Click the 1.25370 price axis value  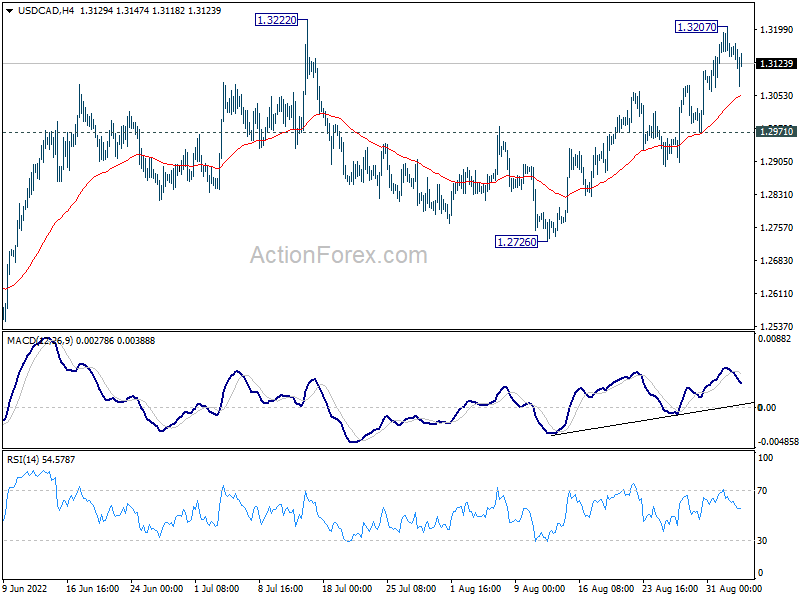(x=777, y=327)
